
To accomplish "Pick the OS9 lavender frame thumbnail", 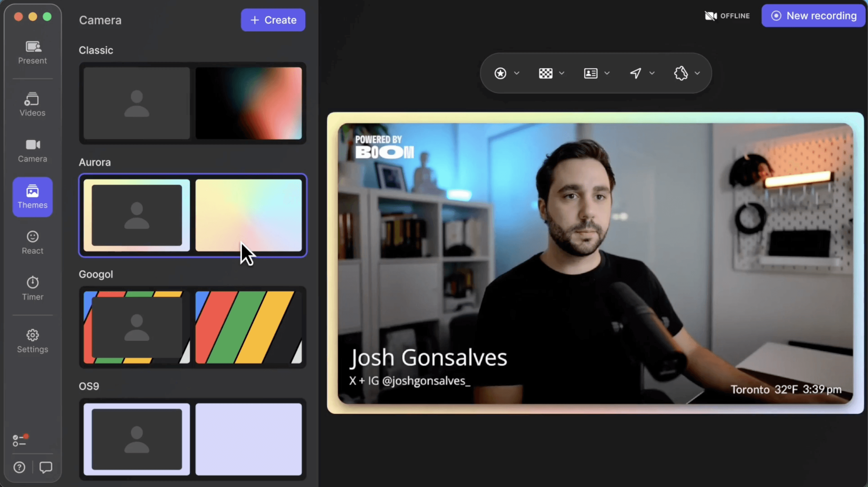I will click(137, 439).
